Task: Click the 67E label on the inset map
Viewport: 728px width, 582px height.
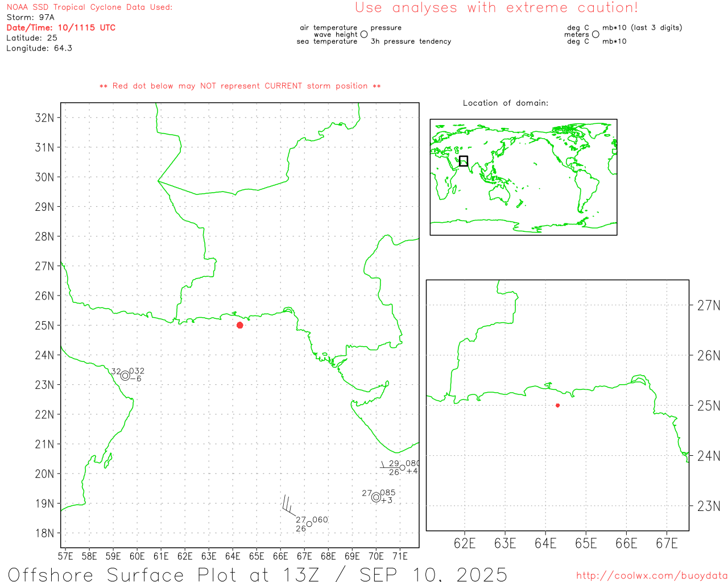Action: point(667,543)
